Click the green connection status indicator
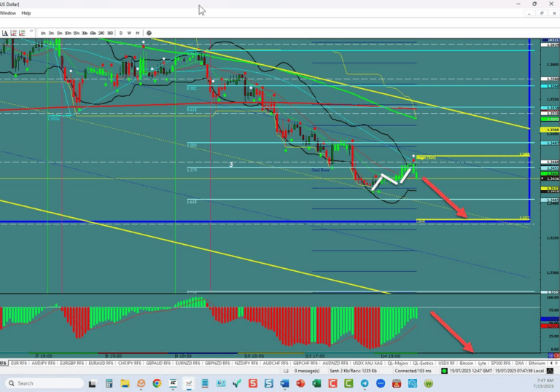Viewport: 560px width, 392px height. tap(444, 371)
